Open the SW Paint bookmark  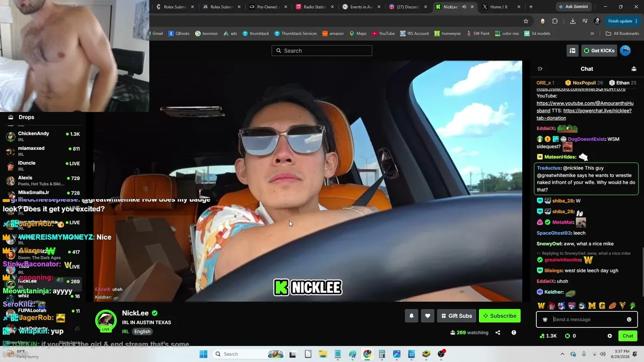pos(478,34)
